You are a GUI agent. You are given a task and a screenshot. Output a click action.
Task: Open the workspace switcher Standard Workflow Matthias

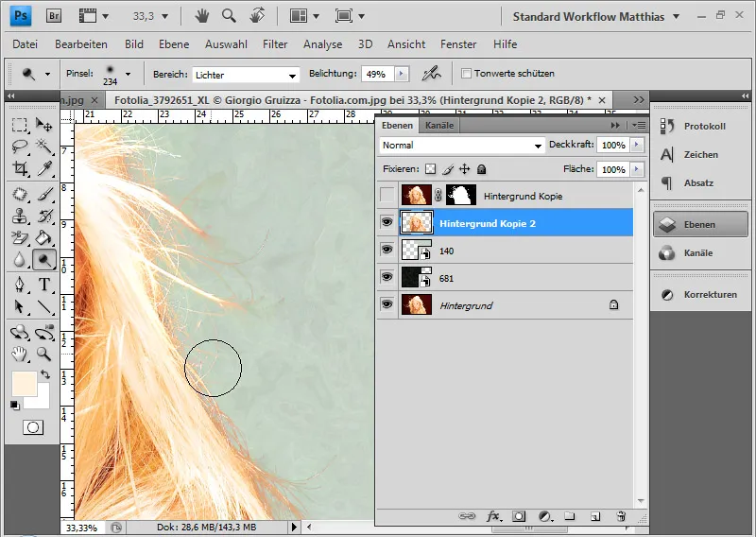pos(596,17)
